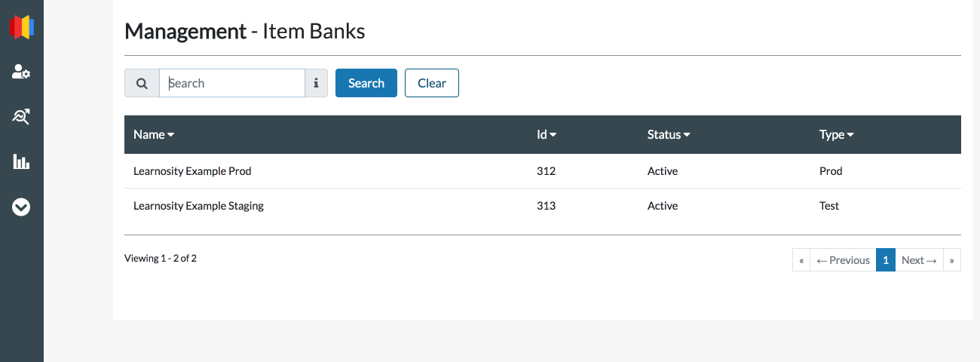Sort the table by Type column
Viewport: 980px width, 362px height.
point(836,135)
